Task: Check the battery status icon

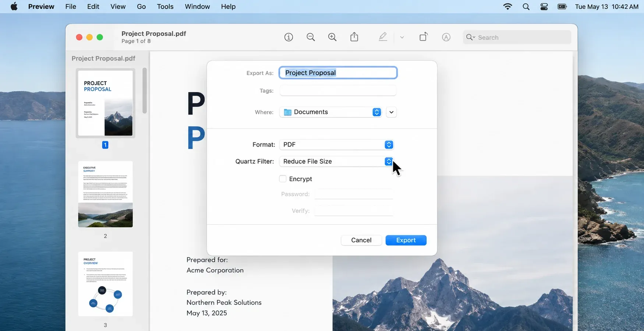Action: pyautogui.click(x=562, y=7)
